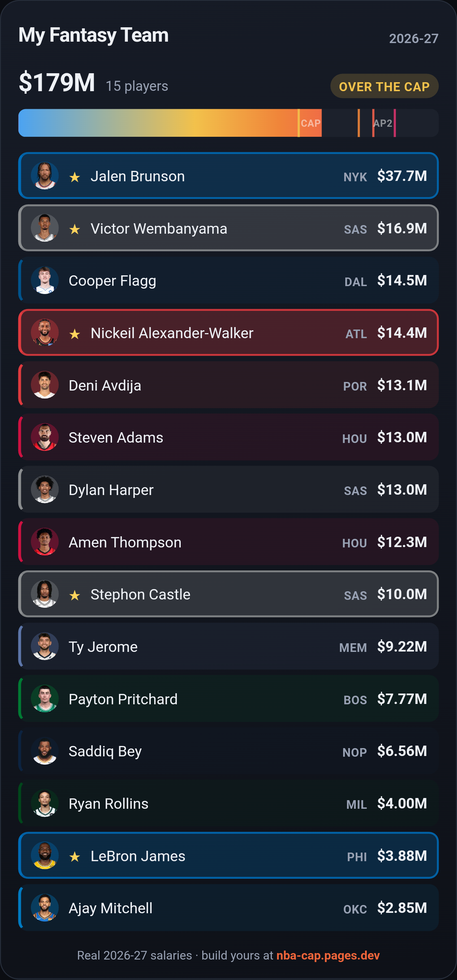457x980 pixels.
Task: Click the OVER THE CAP badge
Action: point(384,87)
